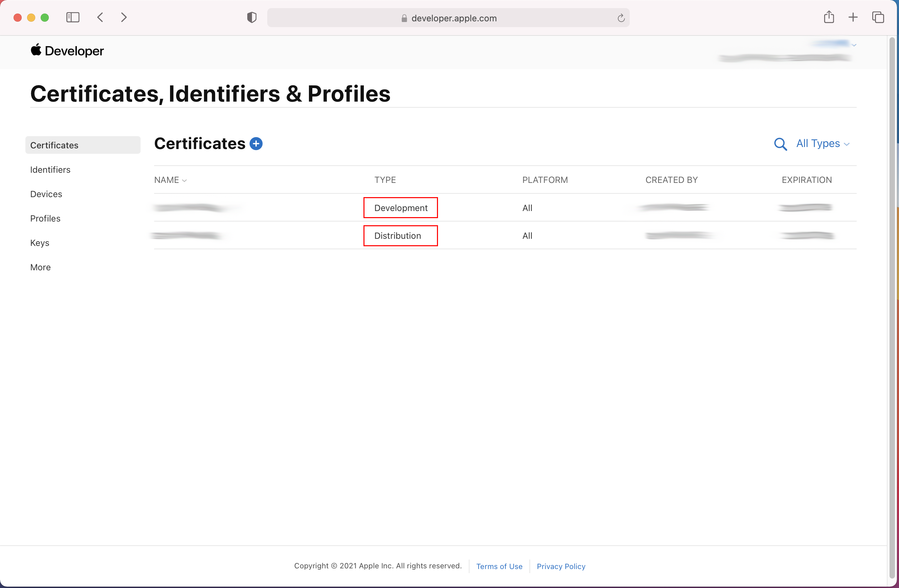This screenshot has width=899, height=588.
Task: Go back with the browser back arrow
Action: [x=100, y=17]
